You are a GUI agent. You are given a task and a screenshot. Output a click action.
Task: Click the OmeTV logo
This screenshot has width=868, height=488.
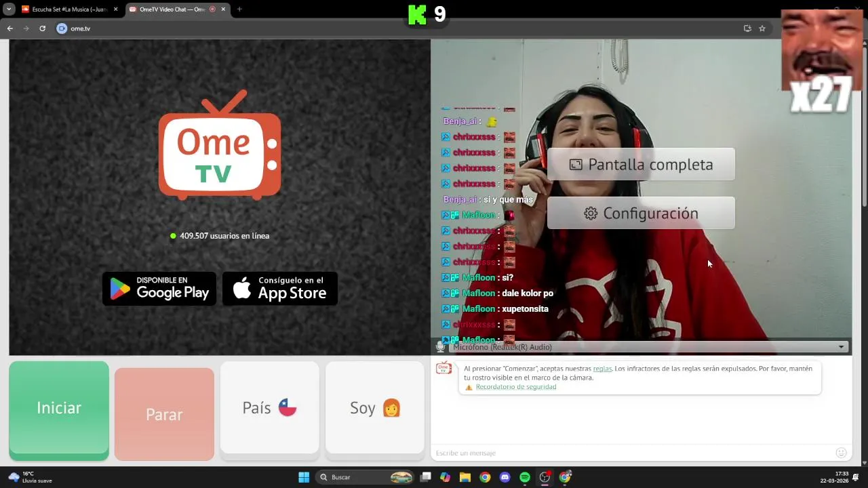220,145
